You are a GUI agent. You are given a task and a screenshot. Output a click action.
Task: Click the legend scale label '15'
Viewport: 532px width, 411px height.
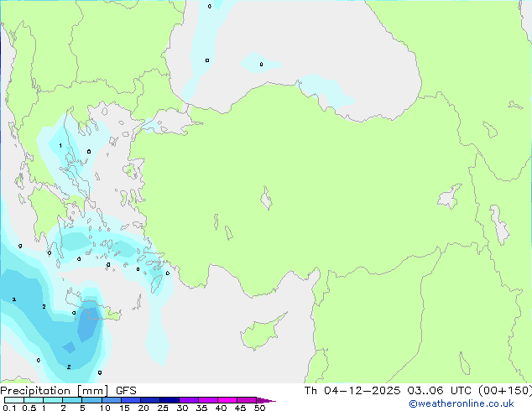tap(124, 408)
